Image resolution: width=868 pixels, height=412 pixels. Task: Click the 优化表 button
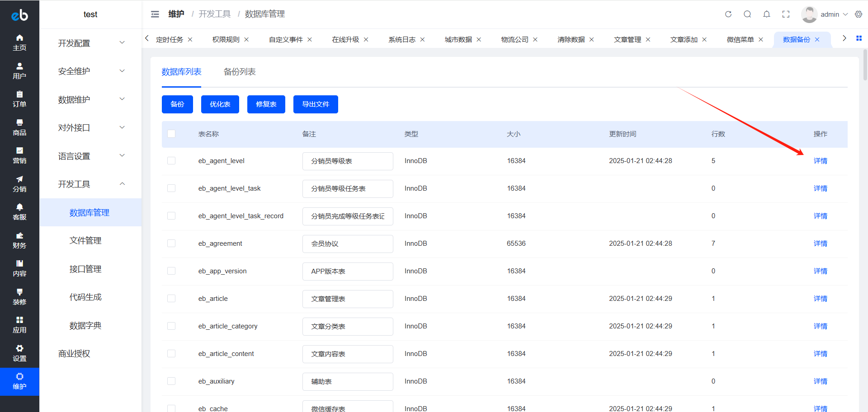(x=220, y=104)
